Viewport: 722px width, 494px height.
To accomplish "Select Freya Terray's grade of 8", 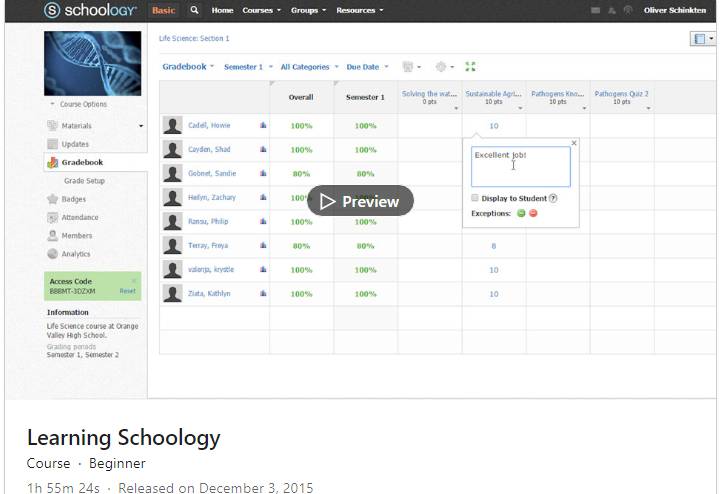I will click(494, 246).
